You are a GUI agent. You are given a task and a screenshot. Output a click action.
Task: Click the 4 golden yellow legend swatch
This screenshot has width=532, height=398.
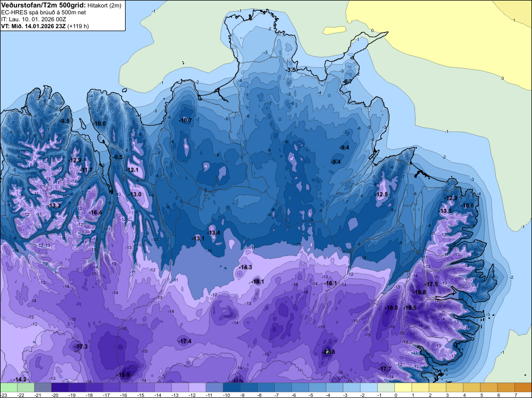(x=472, y=387)
